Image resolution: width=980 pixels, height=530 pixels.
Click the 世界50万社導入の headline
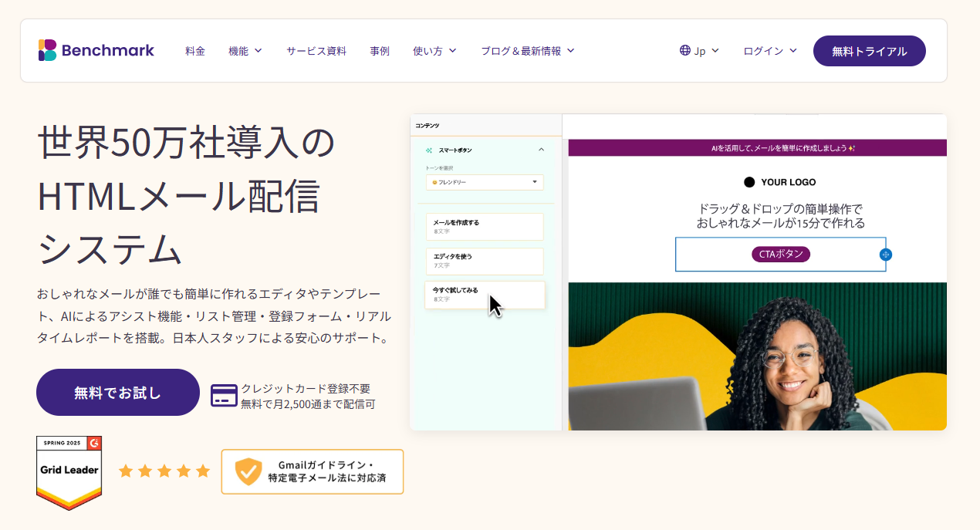point(186,143)
